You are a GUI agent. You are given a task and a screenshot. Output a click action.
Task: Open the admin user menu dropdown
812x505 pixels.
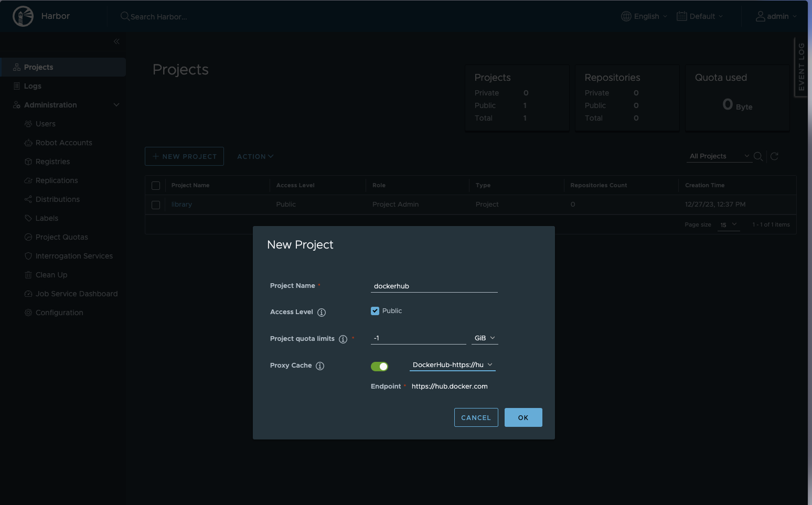coord(776,16)
